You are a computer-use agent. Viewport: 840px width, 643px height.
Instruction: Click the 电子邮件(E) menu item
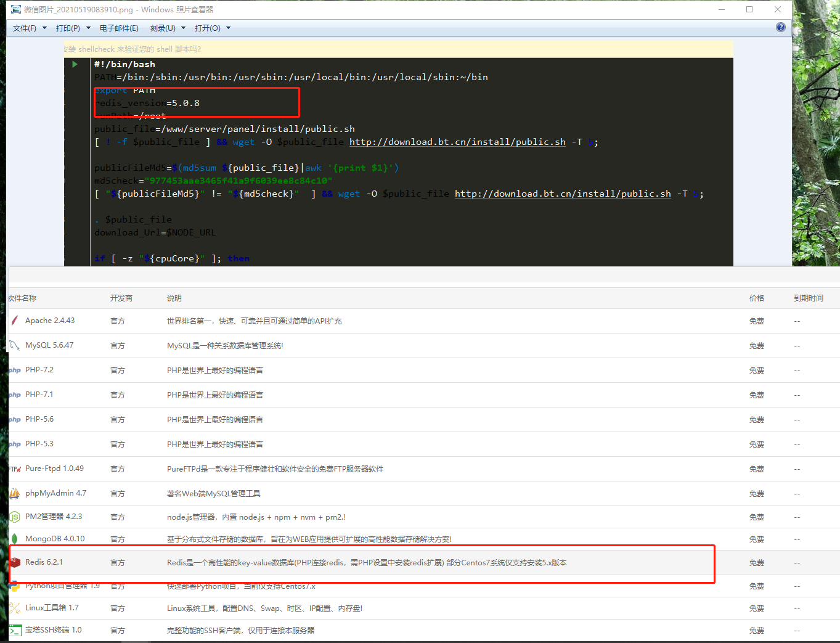click(x=119, y=28)
